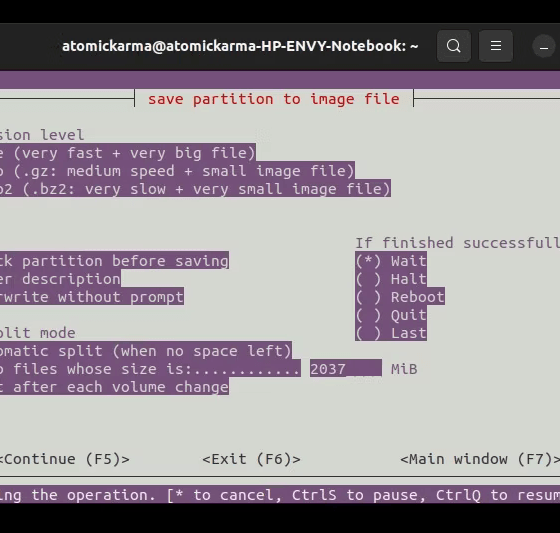Click the 2037 split size field
The height and width of the screenshot is (533, 560).
[346, 369]
